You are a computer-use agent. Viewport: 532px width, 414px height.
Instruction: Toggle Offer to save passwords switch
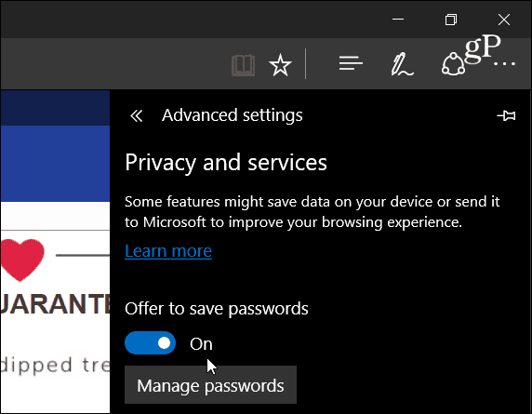coord(150,343)
